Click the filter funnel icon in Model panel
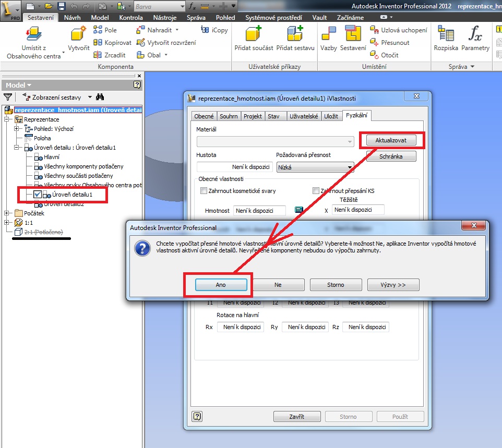The height and width of the screenshot is (448, 502). pyautogui.click(x=8, y=97)
